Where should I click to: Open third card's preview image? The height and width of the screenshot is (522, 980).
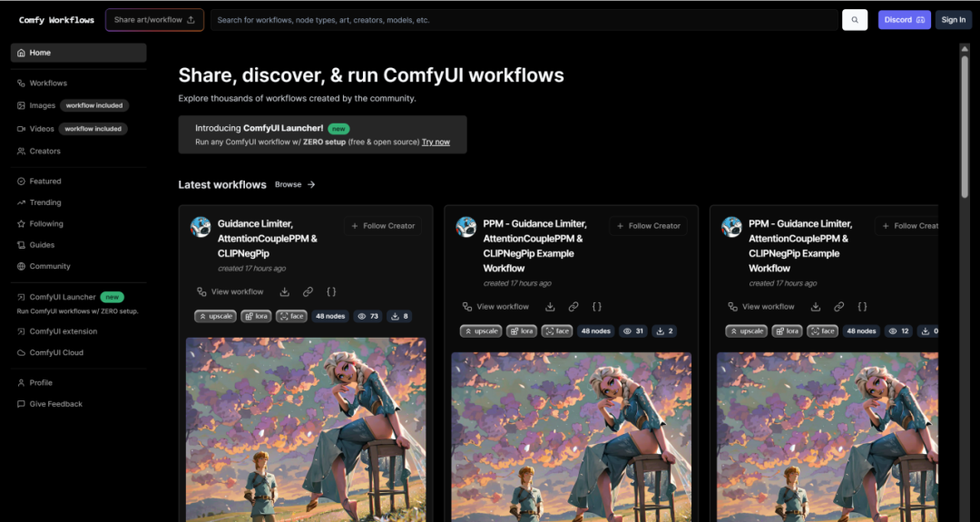828,437
